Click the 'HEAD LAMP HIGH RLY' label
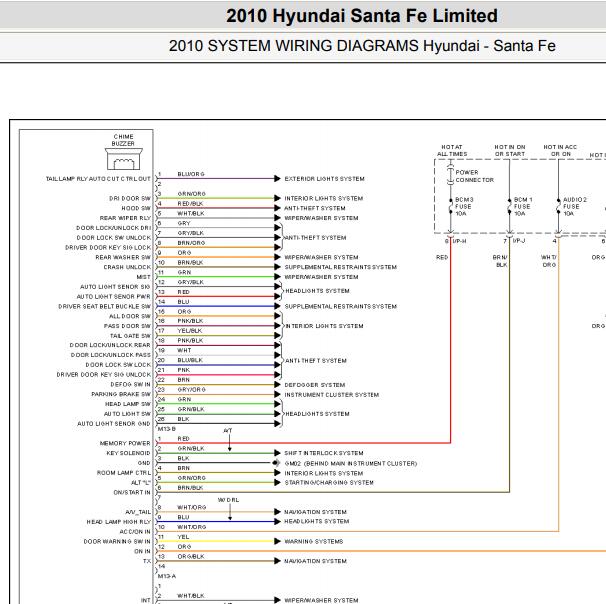606x604 pixels. pos(119,522)
